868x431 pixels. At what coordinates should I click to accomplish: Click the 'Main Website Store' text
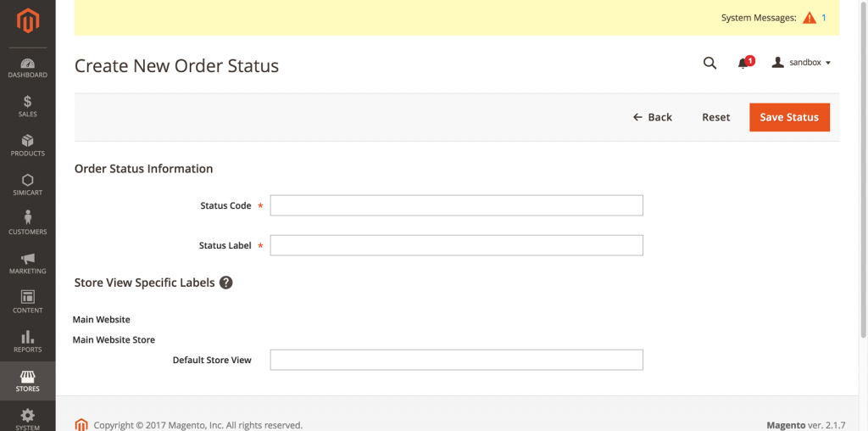tap(114, 339)
